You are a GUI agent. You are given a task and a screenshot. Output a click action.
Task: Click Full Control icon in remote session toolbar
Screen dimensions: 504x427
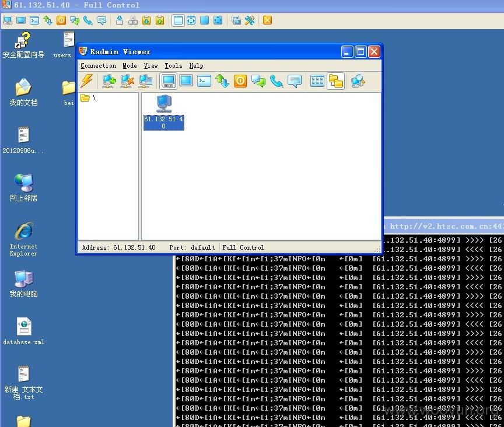8,20
